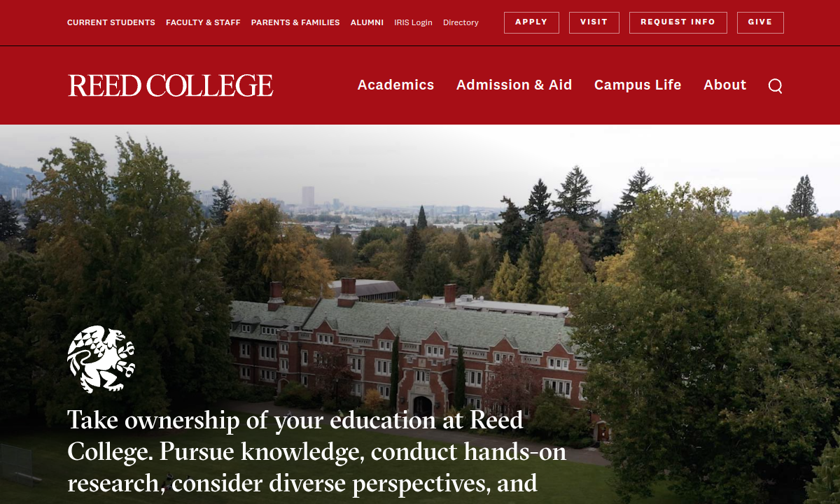
Task: Click the Visit button
Action: coord(594,22)
